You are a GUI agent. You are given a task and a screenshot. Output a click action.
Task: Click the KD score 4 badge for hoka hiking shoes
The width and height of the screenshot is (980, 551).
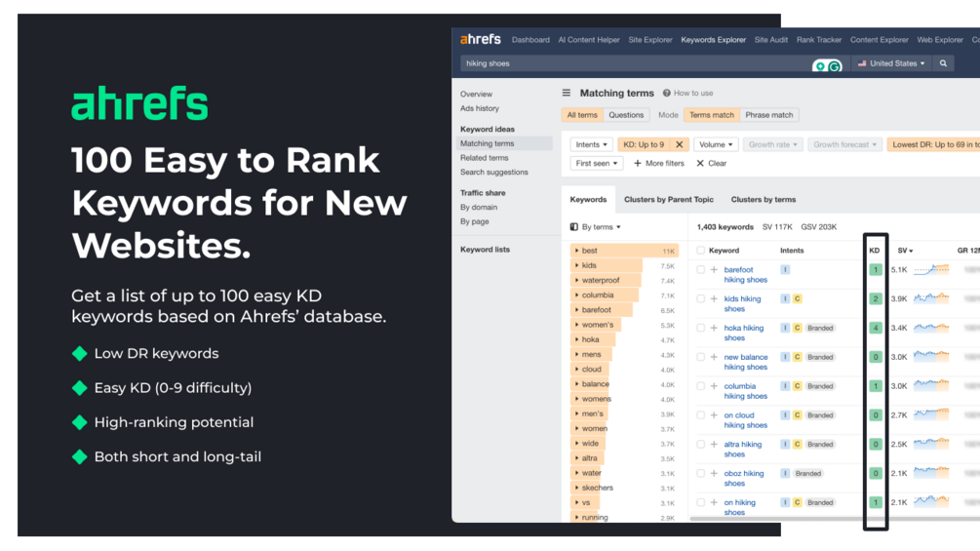(876, 328)
